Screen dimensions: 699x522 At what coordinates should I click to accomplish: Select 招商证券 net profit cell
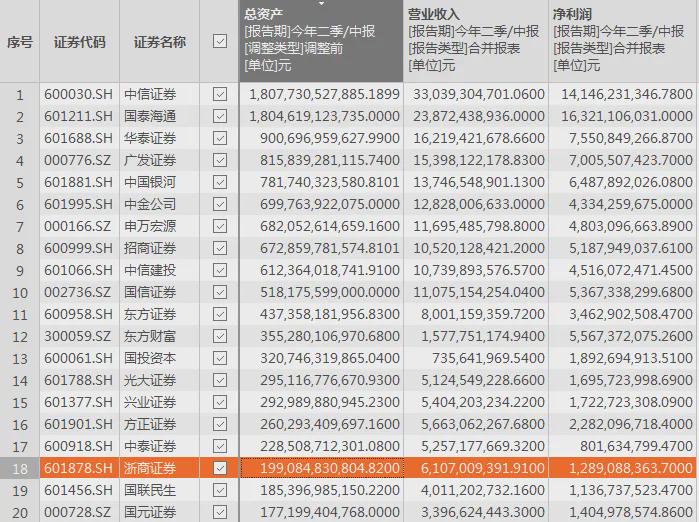tap(621, 248)
